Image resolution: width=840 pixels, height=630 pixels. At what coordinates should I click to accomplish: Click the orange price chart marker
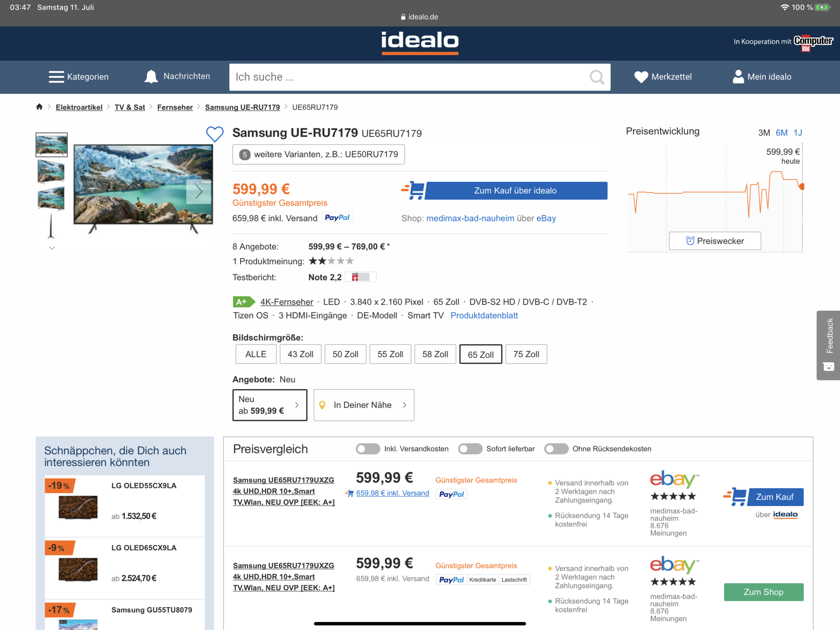coord(802,187)
